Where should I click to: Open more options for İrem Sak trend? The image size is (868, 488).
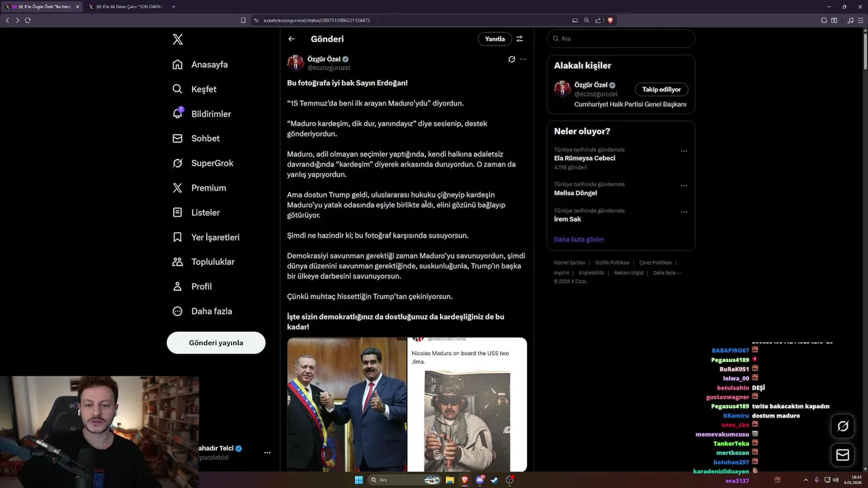click(684, 212)
